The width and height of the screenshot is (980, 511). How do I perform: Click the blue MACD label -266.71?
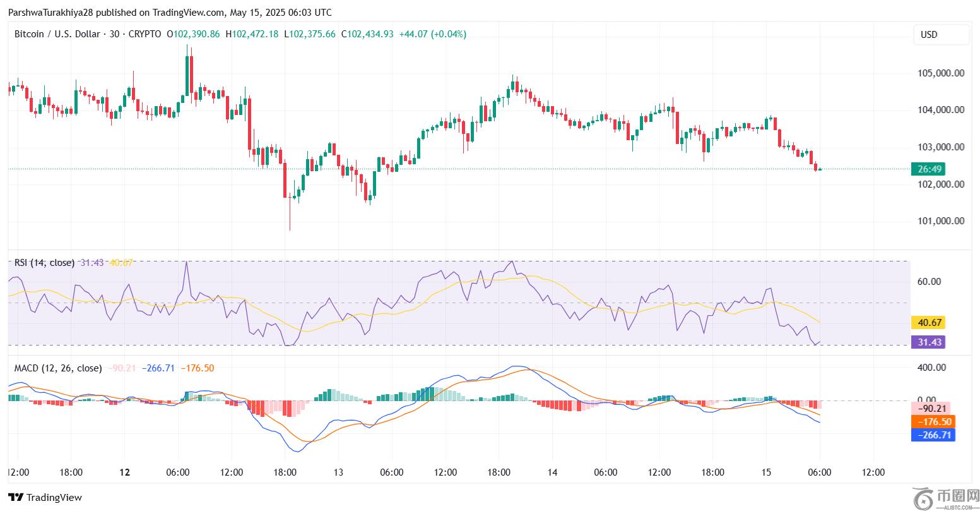point(933,435)
